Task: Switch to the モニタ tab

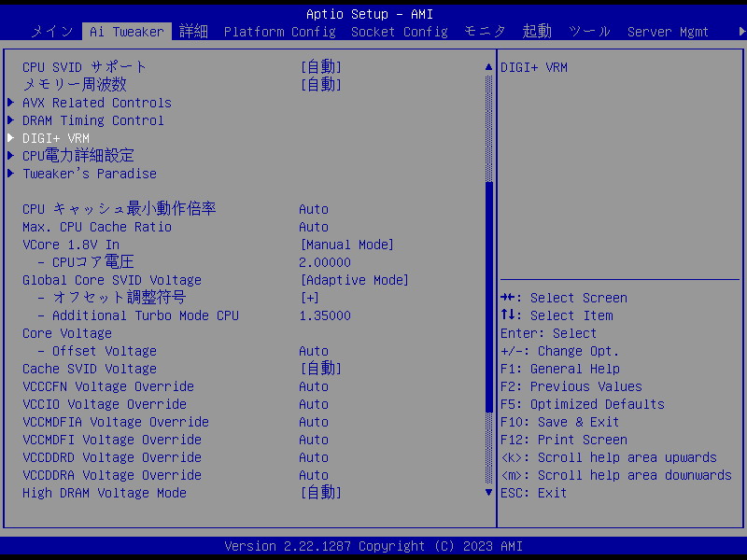Action: pyautogui.click(x=485, y=32)
